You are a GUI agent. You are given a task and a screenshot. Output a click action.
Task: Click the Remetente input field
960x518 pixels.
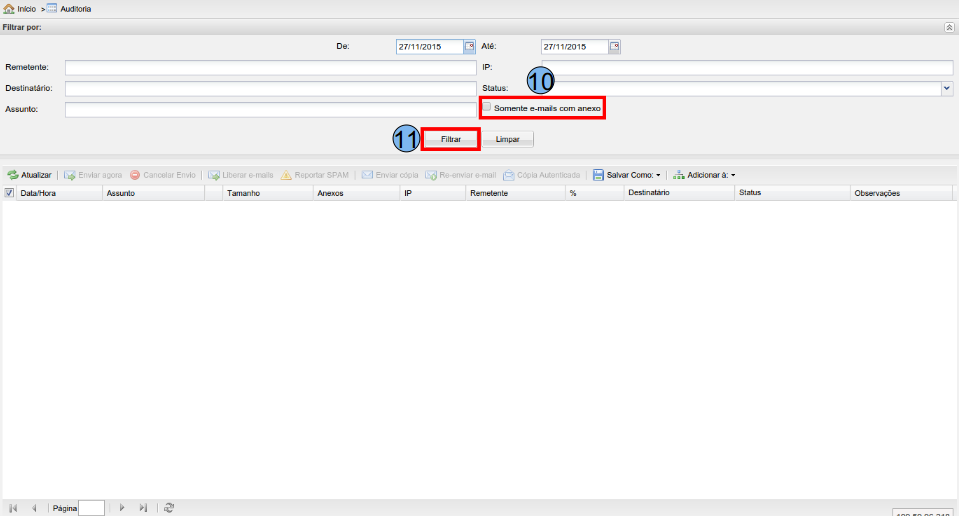(271, 67)
